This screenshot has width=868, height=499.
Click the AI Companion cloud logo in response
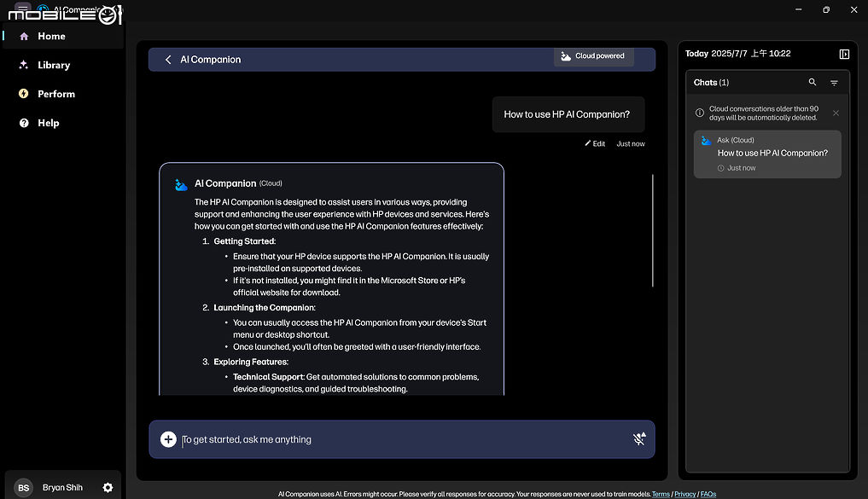pyautogui.click(x=180, y=184)
